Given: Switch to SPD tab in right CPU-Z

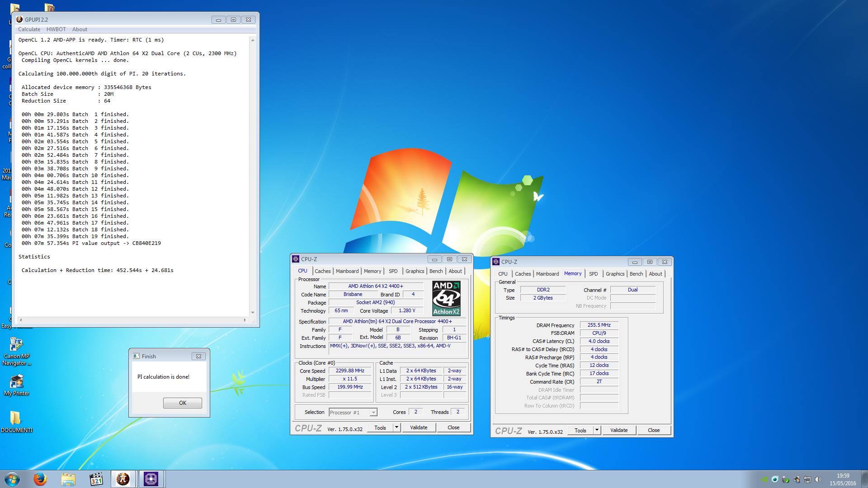Looking at the screenshot, I should tap(594, 274).
